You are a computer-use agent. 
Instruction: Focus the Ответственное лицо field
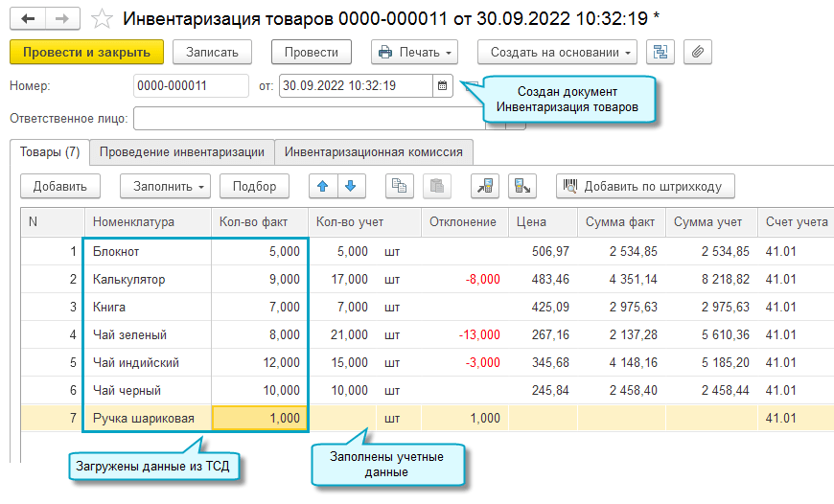point(307,119)
